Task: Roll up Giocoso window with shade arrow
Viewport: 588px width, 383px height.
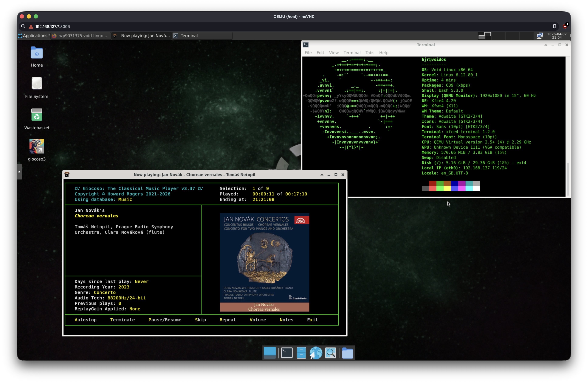Action: 322,175
